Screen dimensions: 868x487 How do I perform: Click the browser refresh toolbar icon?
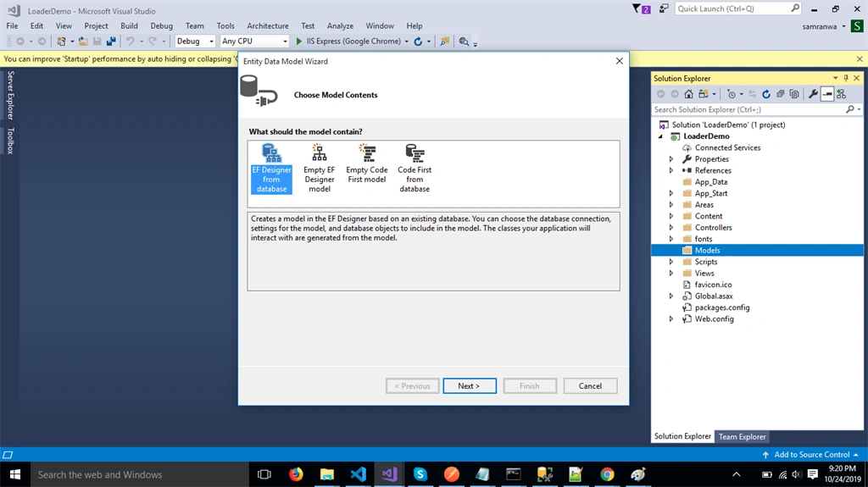[418, 42]
